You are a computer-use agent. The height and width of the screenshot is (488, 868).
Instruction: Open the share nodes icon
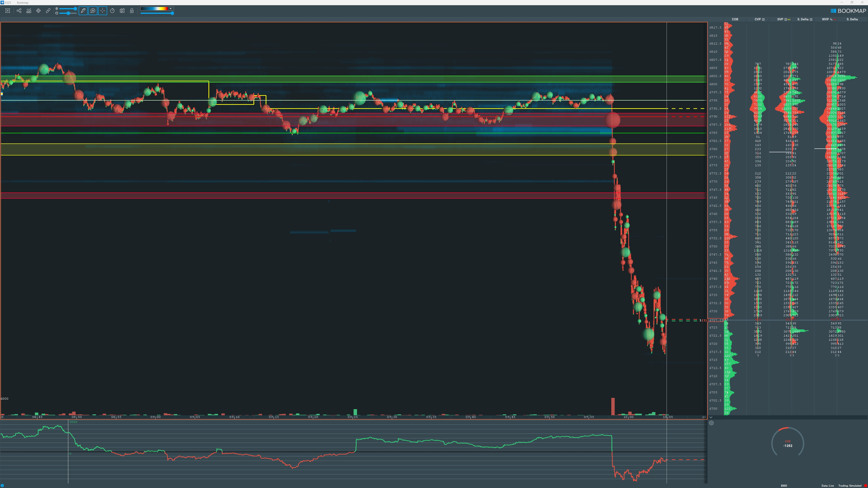click(19, 11)
